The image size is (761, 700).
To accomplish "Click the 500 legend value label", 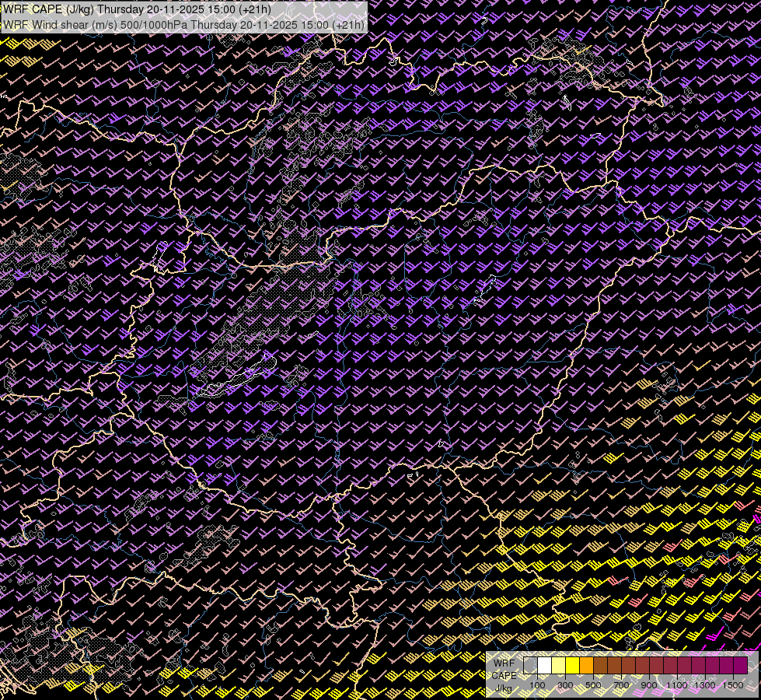I will 593,685.
